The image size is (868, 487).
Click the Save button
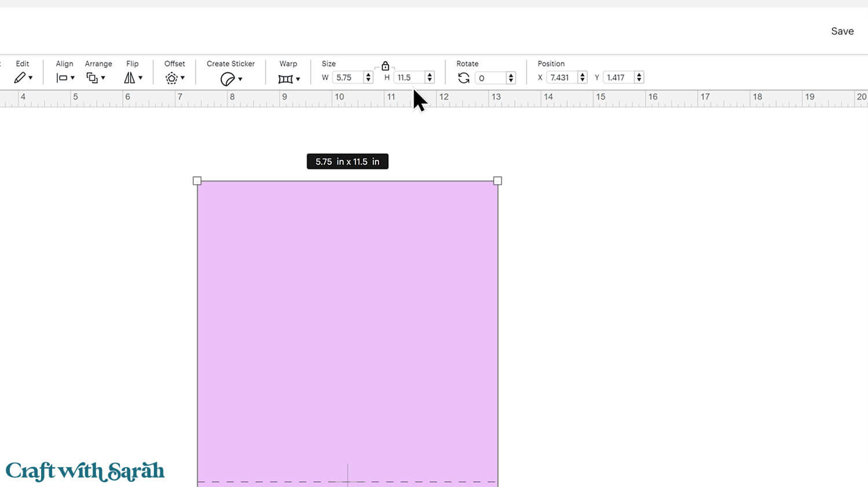(842, 31)
